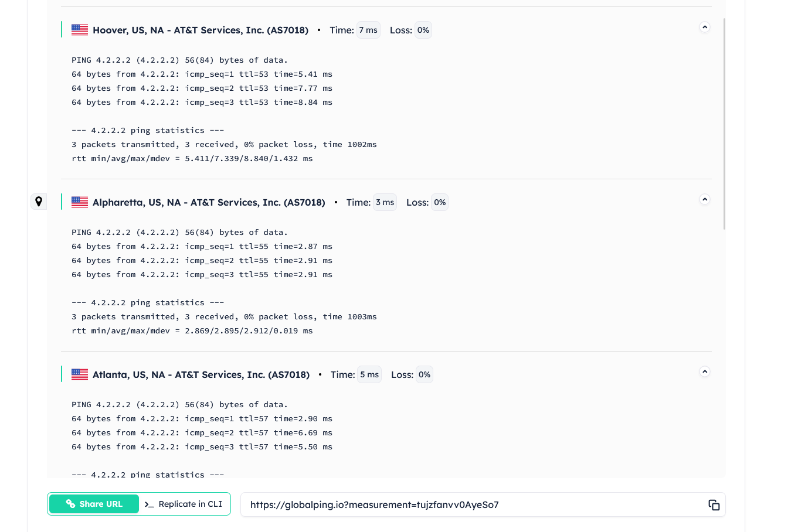
Task: Click the Share URL button
Action: click(x=94, y=504)
